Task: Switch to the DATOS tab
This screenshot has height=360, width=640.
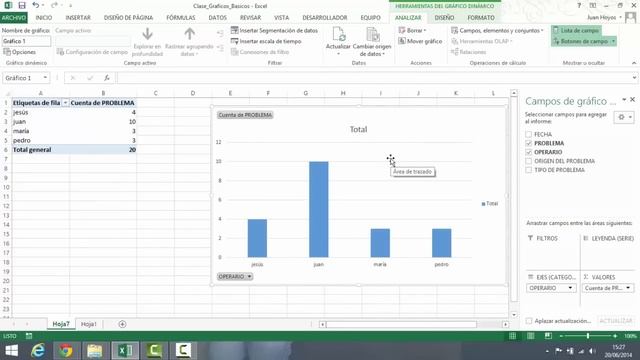Action: (x=218, y=18)
